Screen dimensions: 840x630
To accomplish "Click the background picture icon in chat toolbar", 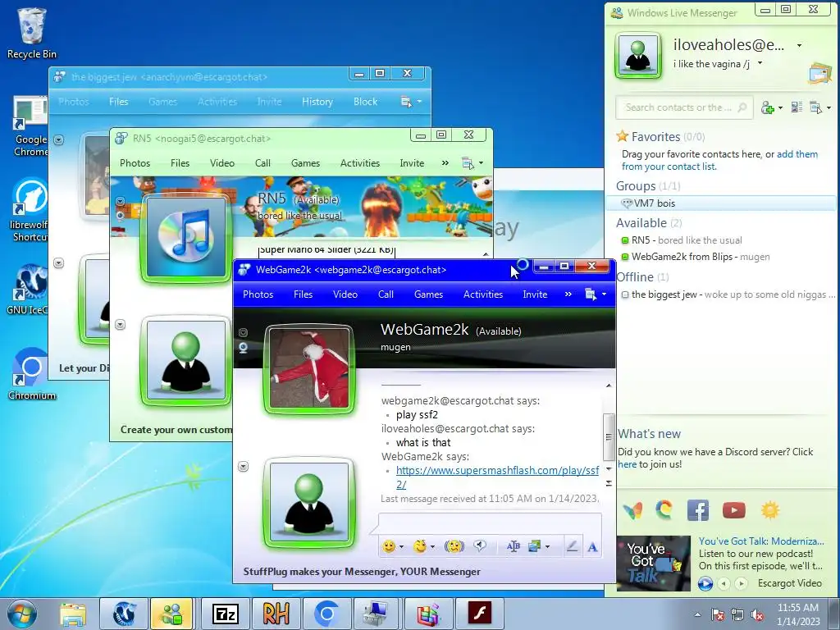I will point(535,546).
